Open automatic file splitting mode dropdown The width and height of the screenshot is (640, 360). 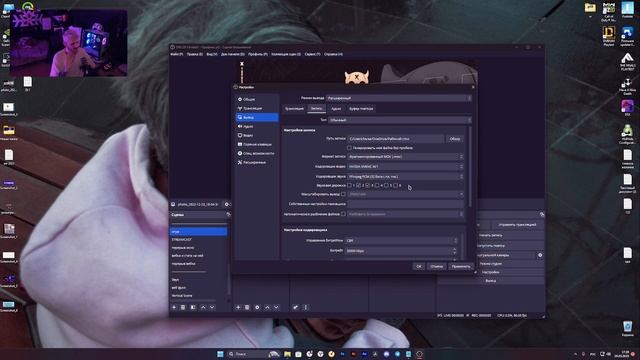tap(406, 214)
